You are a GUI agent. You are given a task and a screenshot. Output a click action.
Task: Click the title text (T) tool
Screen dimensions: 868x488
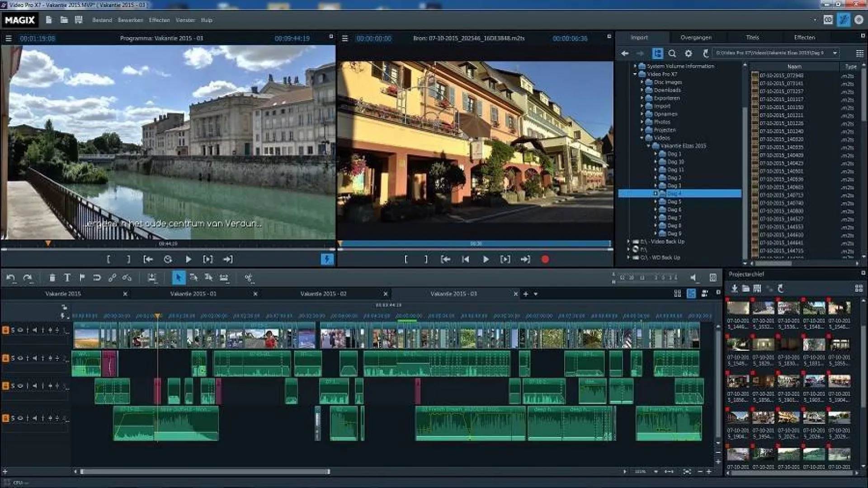point(67,278)
